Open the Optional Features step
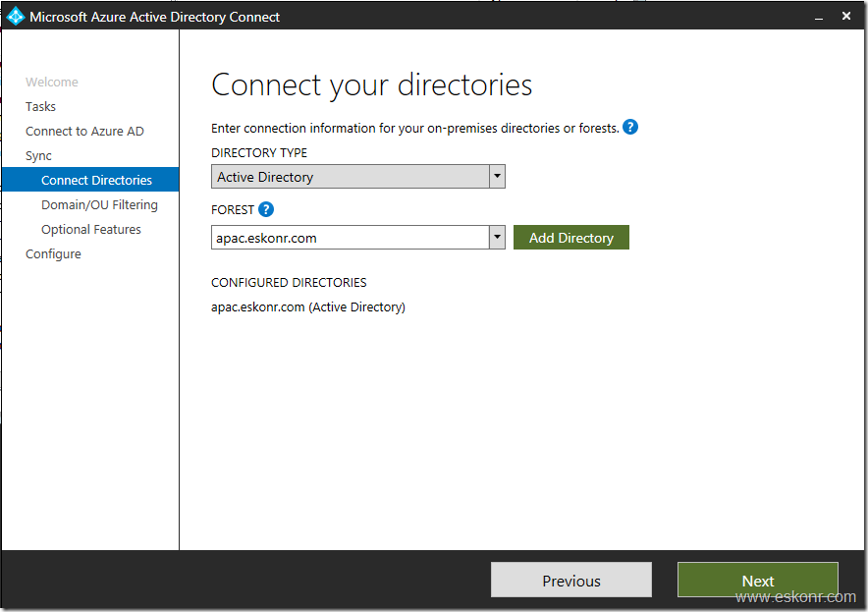The image size is (868, 612). pyautogui.click(x=90, y=229)
